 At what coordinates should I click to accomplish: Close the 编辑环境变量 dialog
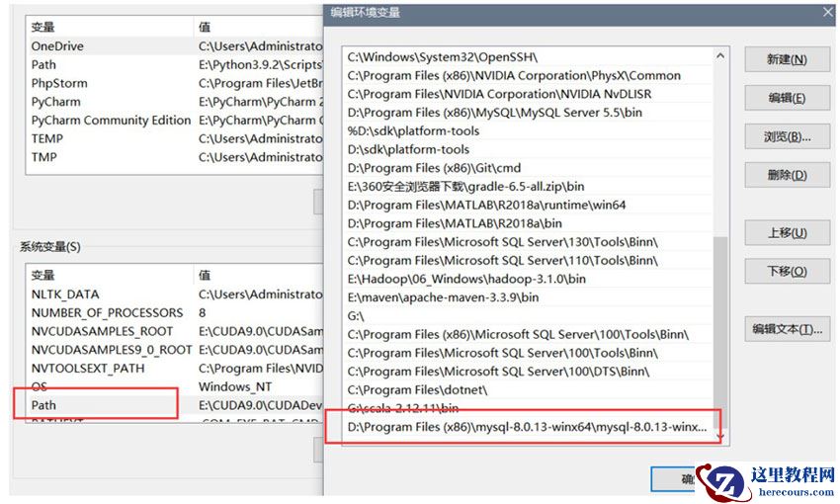coord(828,12)
